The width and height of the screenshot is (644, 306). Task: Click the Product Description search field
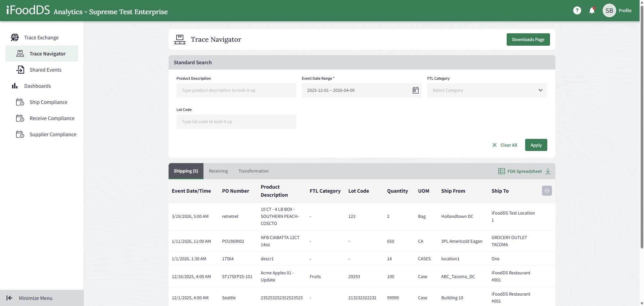click(236, 90)
